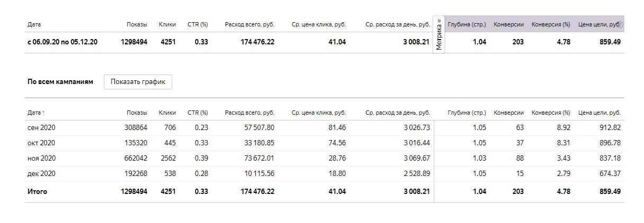Sort monthly table by Конверсии header
This screenshot has height=223, width=644.
[x=508, y=113]
